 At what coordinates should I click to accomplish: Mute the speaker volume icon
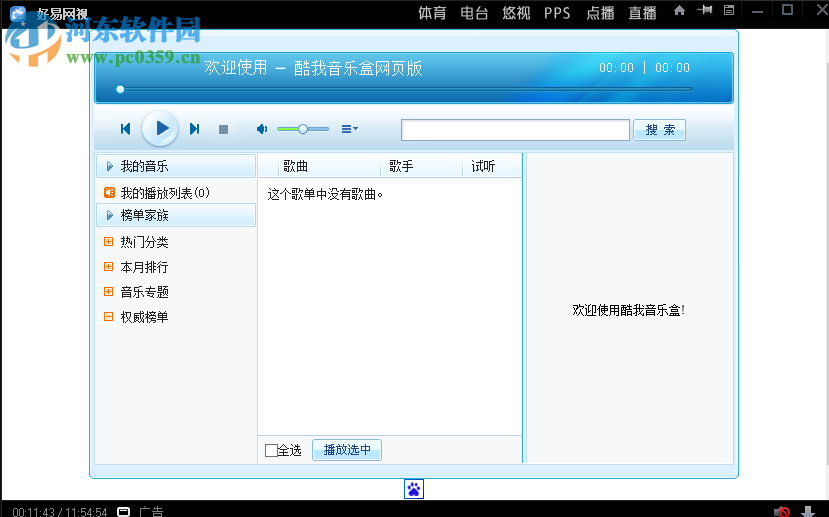point(262,129)
